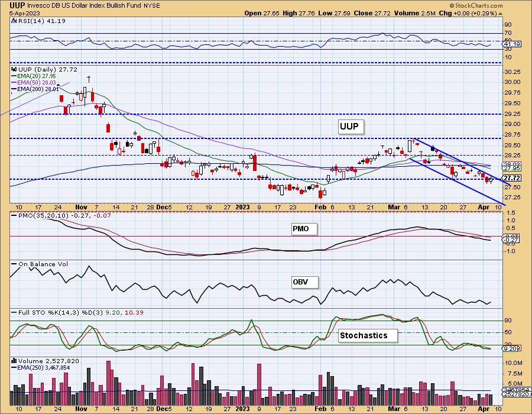The width and height of the screenshot is (532, 414).
Task: Click the OBV annotation box
Action: pyautogui.click(x=304, y=282)
